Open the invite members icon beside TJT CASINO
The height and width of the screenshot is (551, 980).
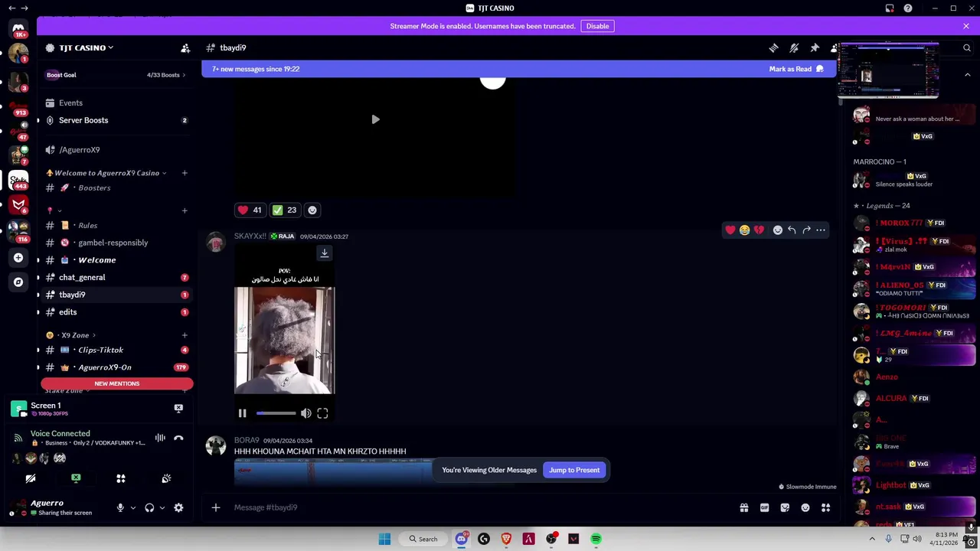tap(185, 47)
